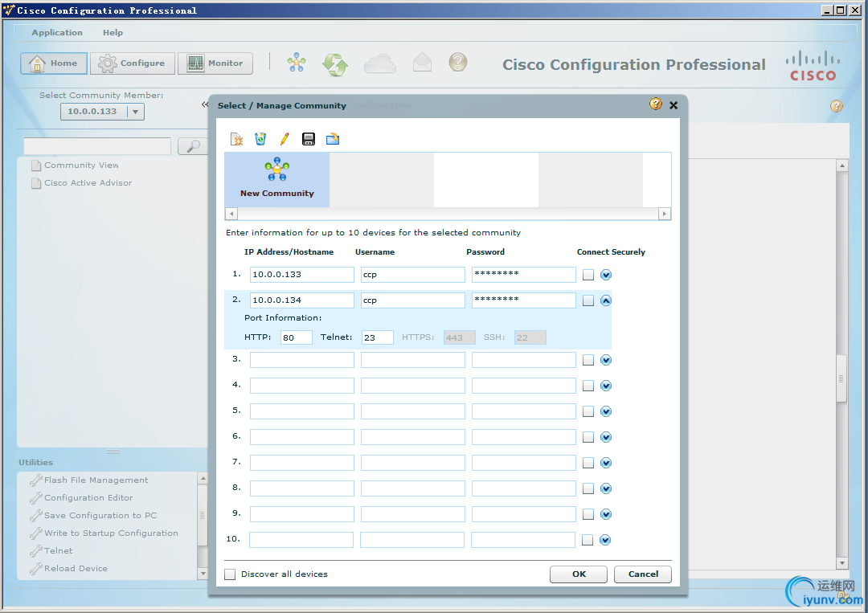868x613 pixels.
Task: Toggle Connect Securely for device 6
Action: click(588, 437)
